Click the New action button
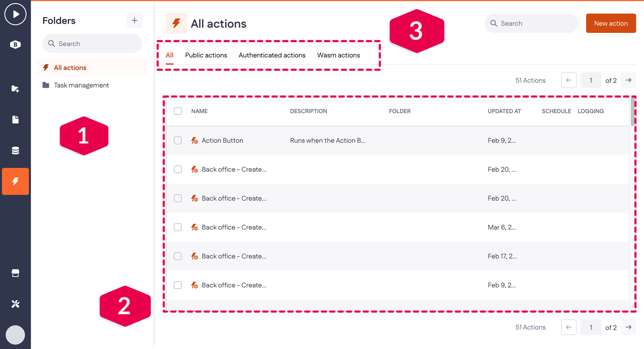Viewport: 644px width, 349px height. (611, 23)
